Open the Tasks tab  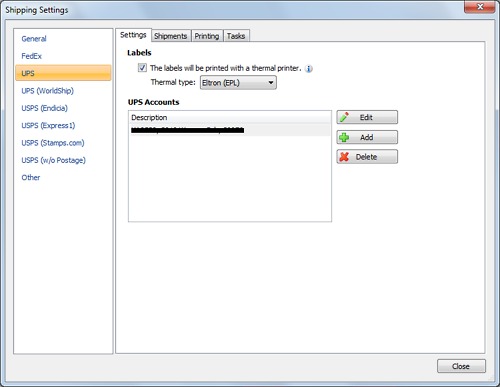point(236,36)
